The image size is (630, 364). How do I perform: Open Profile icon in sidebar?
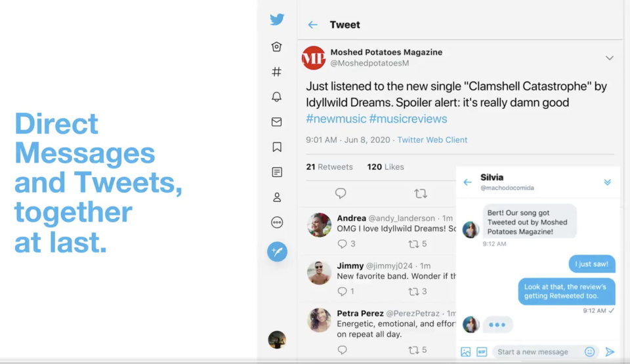pos(277,197)
